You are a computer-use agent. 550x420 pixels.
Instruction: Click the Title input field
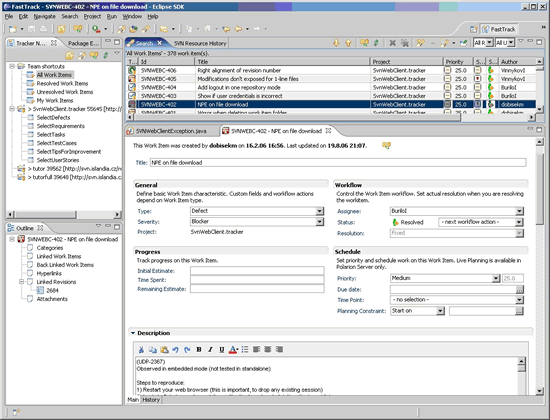point(338,162)
